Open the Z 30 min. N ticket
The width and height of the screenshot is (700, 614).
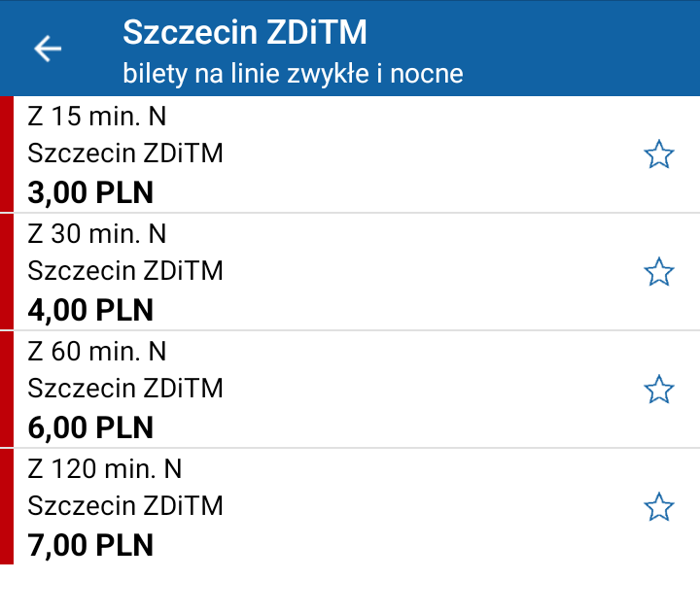tap(350, 272)
